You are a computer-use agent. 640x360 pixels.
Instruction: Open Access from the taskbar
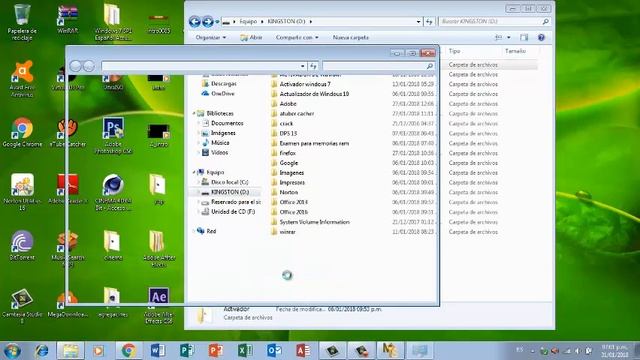(x=303, y=351)
